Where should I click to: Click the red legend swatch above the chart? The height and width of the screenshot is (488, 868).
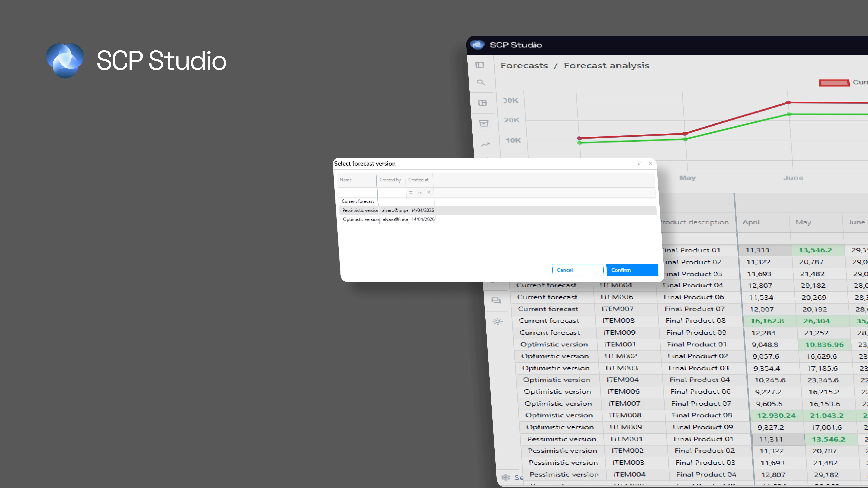point(834,83)
